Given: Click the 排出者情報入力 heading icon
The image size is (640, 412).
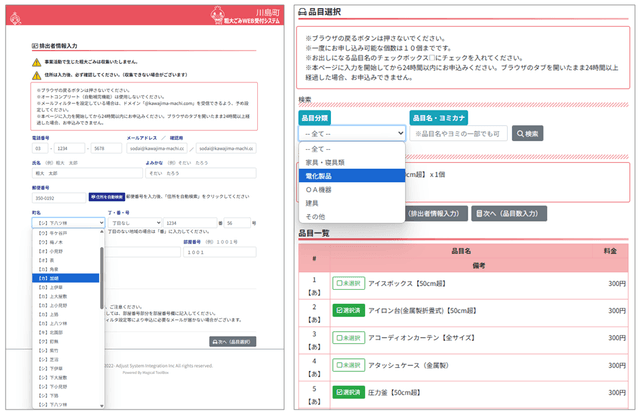Looking at the screenshot, I should 35,46.
